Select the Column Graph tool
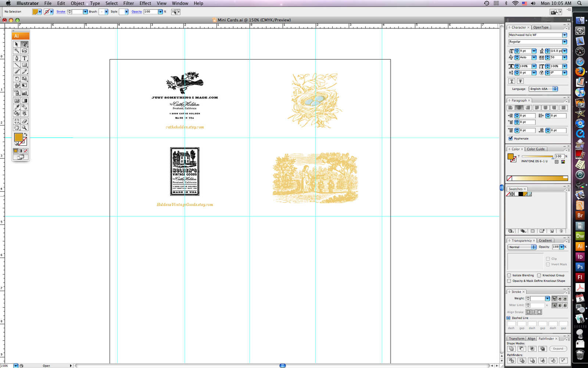This screenshot has width=588, height=368. click(25, 93)
